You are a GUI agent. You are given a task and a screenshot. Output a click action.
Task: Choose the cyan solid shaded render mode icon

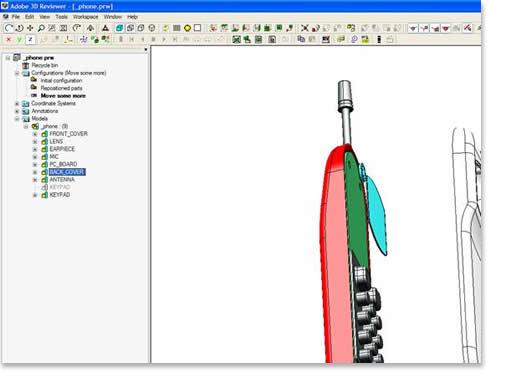tap(119, 28)
